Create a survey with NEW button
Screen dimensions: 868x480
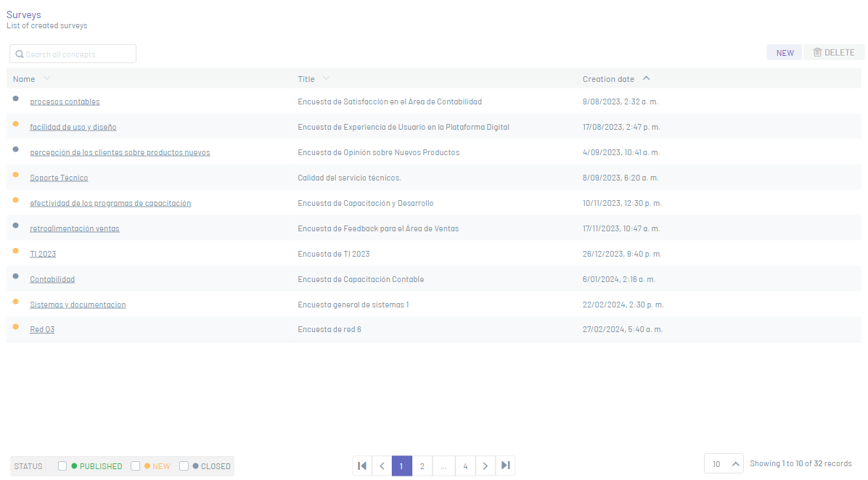[x=785, y=52]
